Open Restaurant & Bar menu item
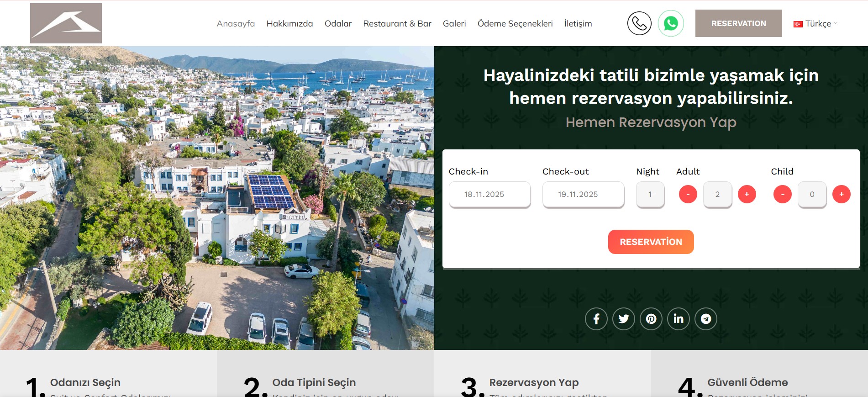The width and height of the screenshot is (868, 397). tap(397, 24)
